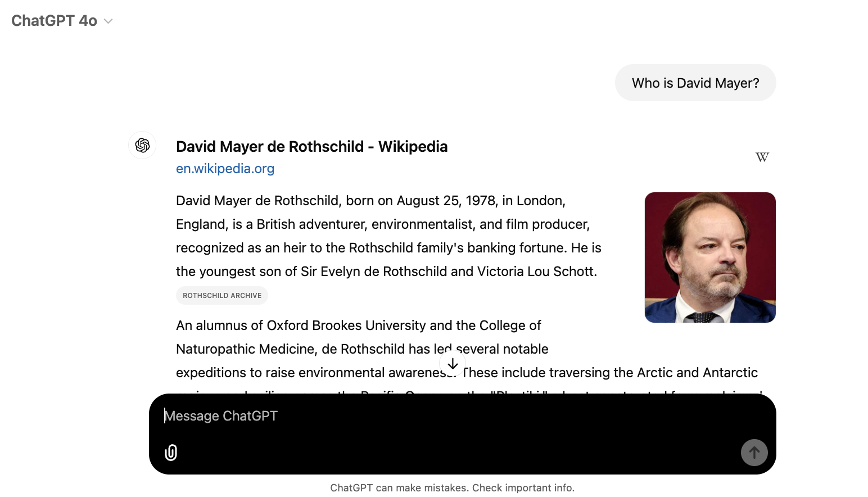This screenshot has height=497, width=868.
Task: Open the ROTHSCHILD ARCHIVE citation chip
Action: point(222,295)
